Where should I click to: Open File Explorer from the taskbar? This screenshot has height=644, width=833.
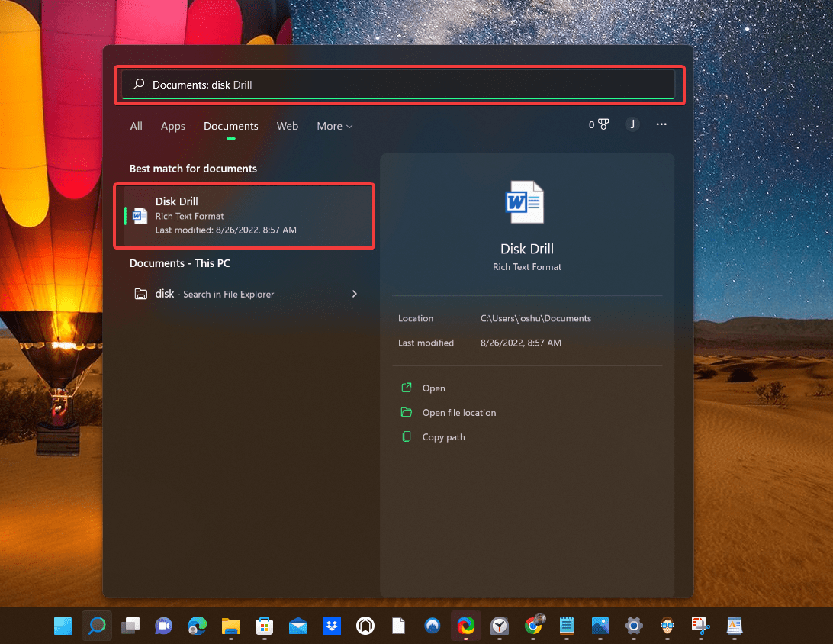(231, 626)
